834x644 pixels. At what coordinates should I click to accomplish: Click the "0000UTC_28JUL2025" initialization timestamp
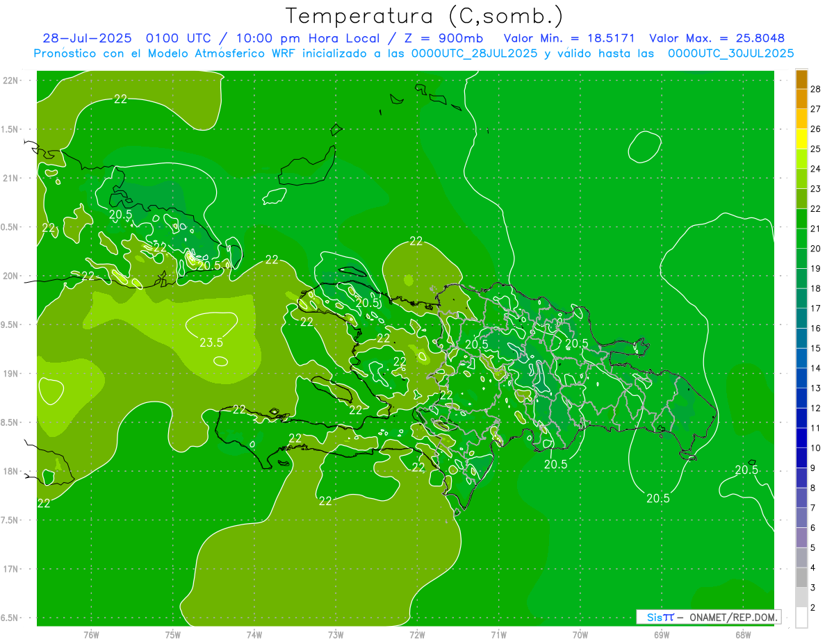[x=473, y=53]
